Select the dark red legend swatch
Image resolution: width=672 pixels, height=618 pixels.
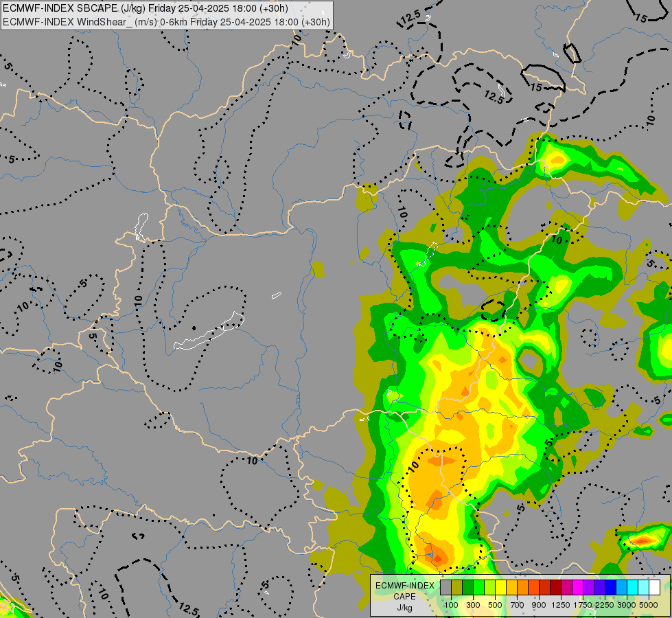(556, 588)
